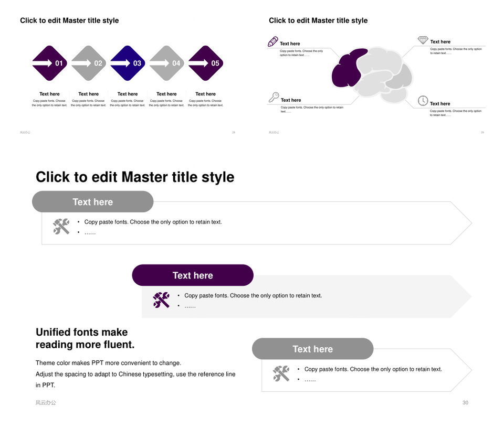Click the white arrow in diamond 01
Screen dimensions: 504x428
(42, 63)
